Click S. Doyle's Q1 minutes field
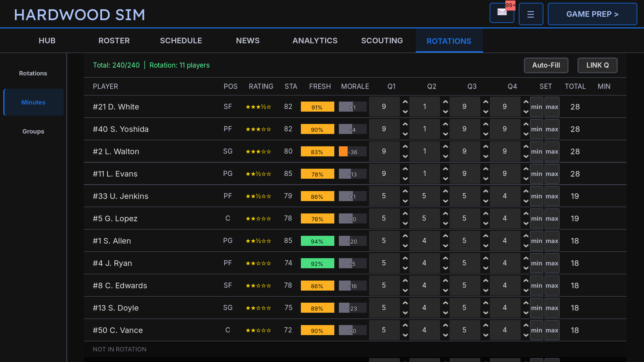Screen dimensions: 644x362 click(x=384, y=308)
